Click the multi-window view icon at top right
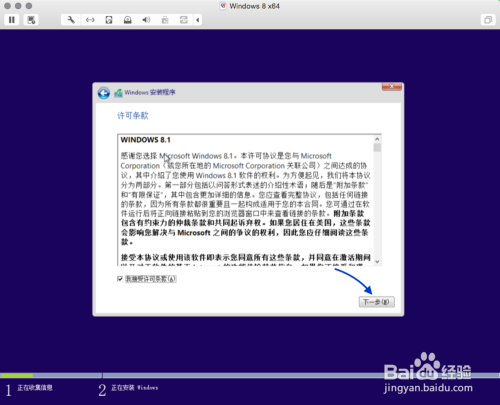The width and height of the screenshot is (500, 405). (x=488, y=20)
